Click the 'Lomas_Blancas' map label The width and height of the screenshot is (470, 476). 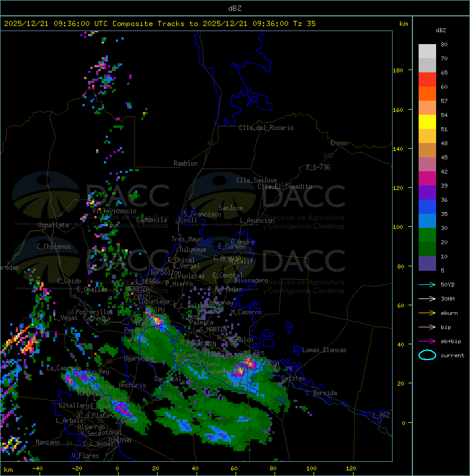(x=324, y=350)
